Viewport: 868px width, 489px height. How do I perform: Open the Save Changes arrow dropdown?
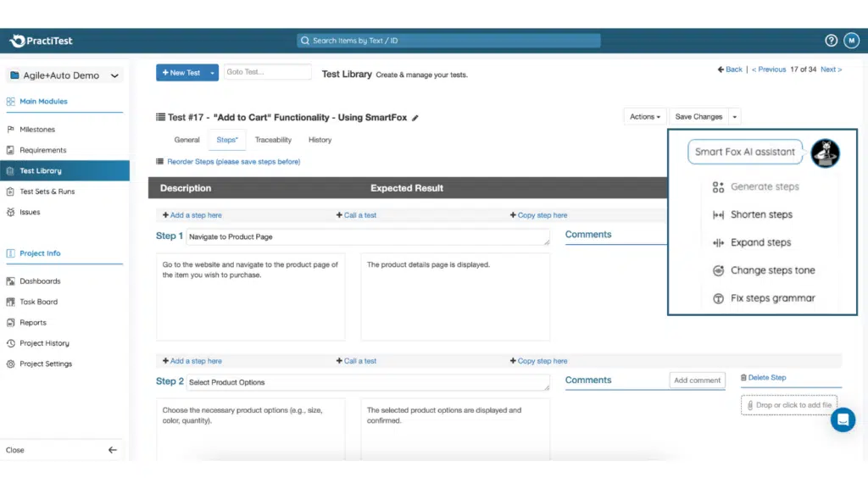click(x=735, y=117)
